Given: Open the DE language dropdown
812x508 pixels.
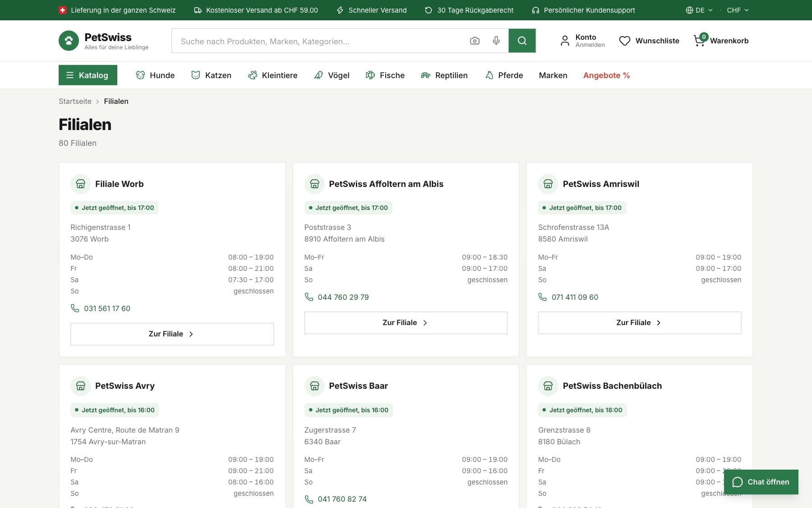Looking at the screenshot, I should coord(699,10).
